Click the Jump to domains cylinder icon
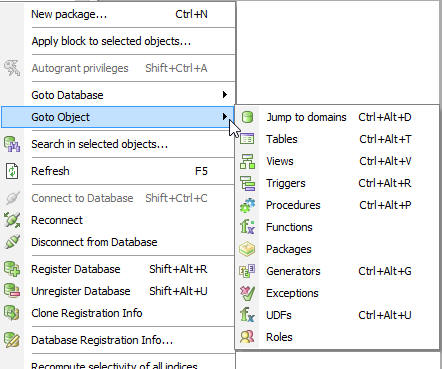The height and width of the screenshot is (369, 442). tap(247, 117)
